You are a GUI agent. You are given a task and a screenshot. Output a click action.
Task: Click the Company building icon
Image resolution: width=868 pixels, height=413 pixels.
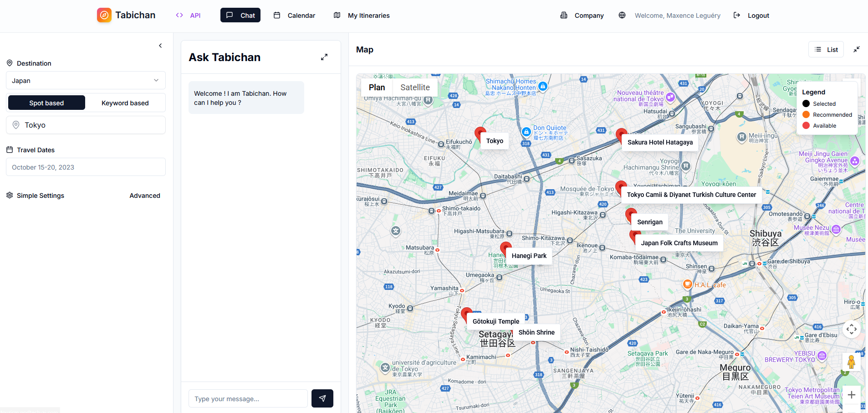coord(563,15)
